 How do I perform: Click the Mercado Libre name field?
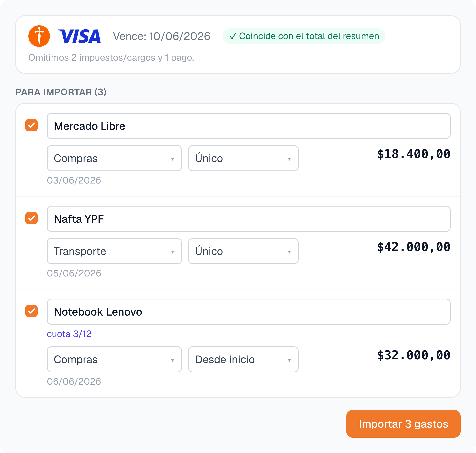(249, 126)
